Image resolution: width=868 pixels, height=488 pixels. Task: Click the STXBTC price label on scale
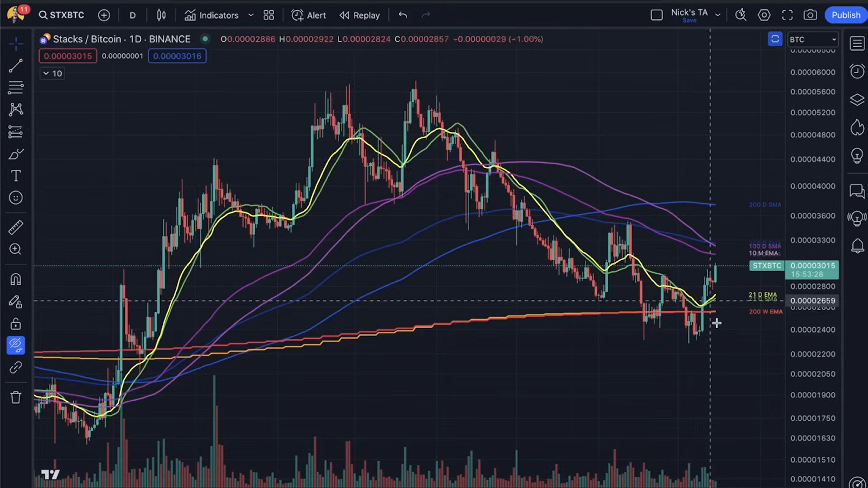[x=767, y=266]
